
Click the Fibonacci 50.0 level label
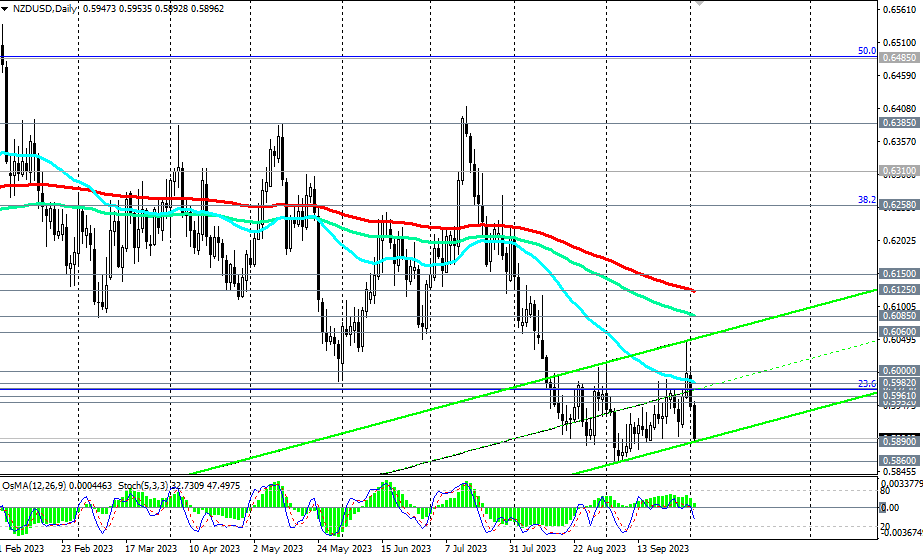click(866, 51)
